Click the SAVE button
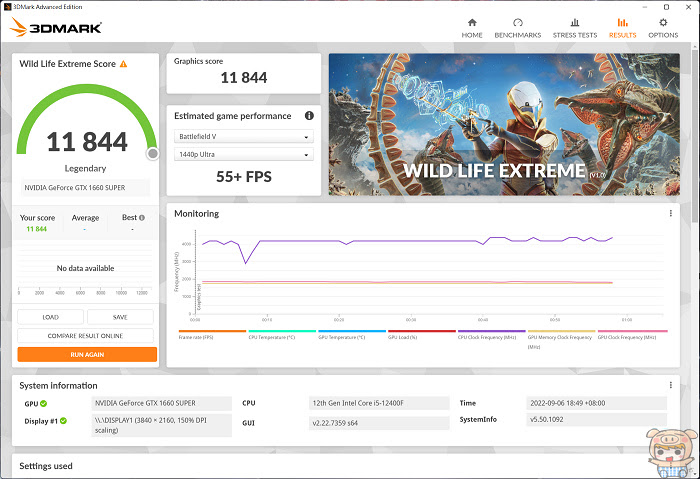The height and width of the screenshot is (479, 700). coord(120,317)
